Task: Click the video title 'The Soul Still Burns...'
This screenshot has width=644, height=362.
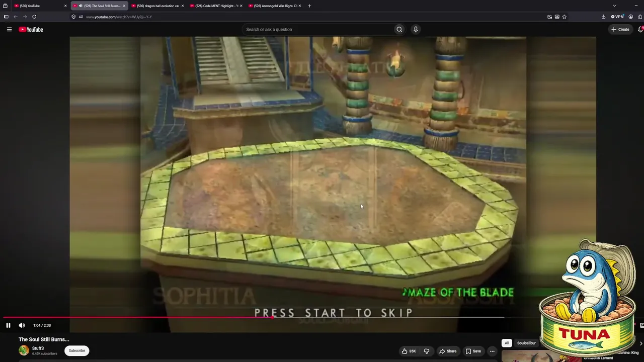Action: (44, 339)
